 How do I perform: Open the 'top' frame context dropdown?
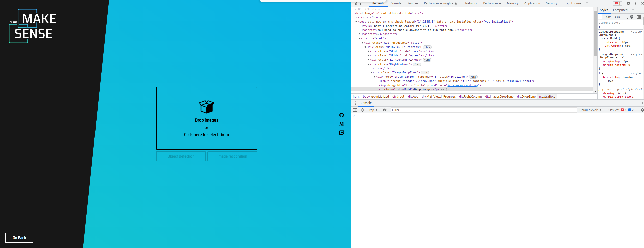coord(373,110)
